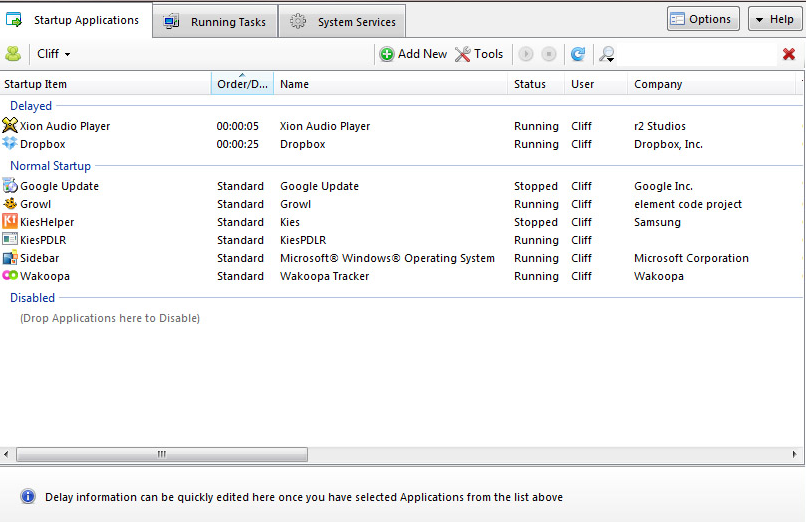This screenshot has height=522, width=806.
Task: Open the System Services tab
Action: (x=342, y=22)
